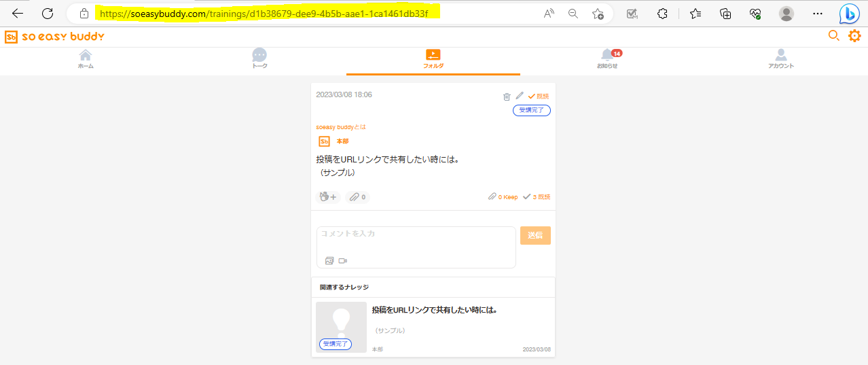868x365 pixels.
Task: Click the checkmark envelope toolbar icon
Action: pyautogui.click(x=632, y=14)
